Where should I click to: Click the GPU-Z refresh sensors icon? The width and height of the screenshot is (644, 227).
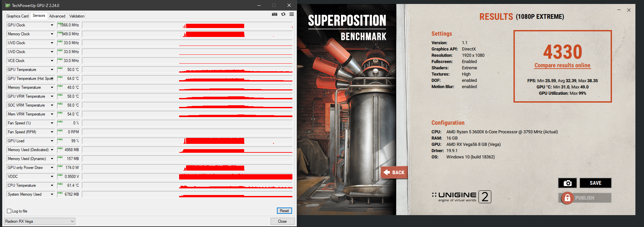283,14
